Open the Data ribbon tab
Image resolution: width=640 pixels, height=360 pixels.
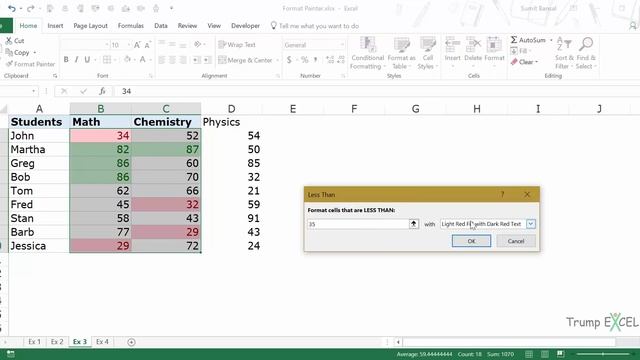point(161,26)
